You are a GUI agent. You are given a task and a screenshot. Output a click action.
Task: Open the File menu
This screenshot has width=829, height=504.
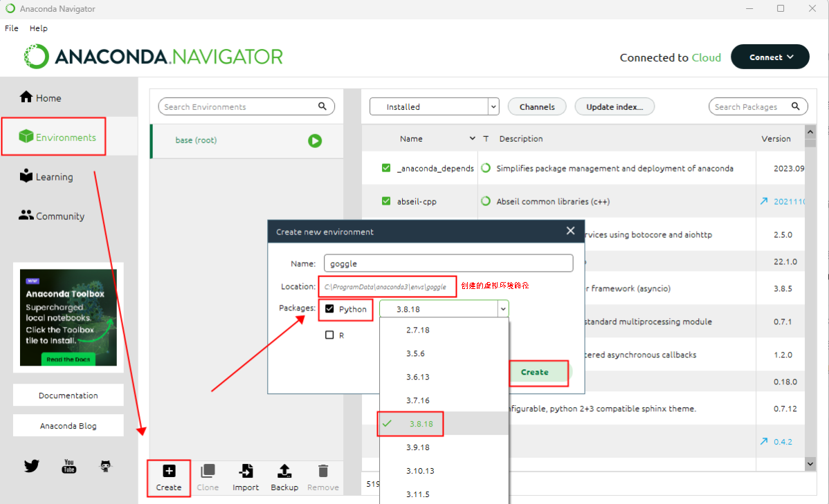click(x=12, y=28)
